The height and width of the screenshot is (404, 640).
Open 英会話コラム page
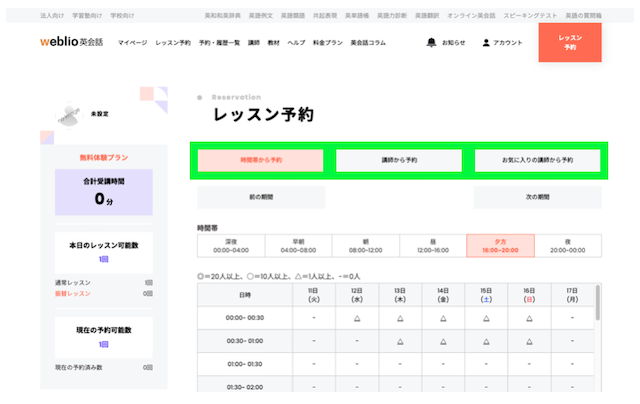click(x=368, y=42)
